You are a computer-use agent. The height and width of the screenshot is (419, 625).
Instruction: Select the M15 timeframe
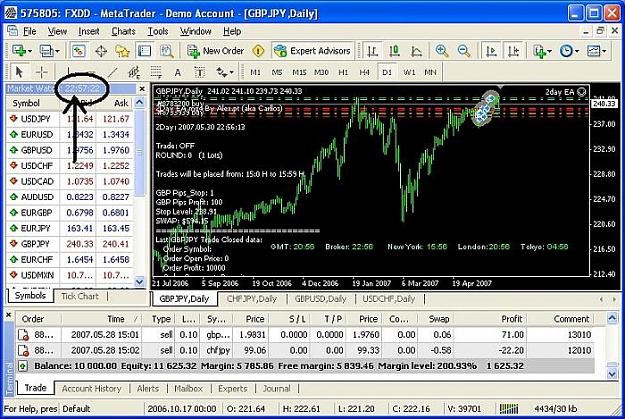299,73
